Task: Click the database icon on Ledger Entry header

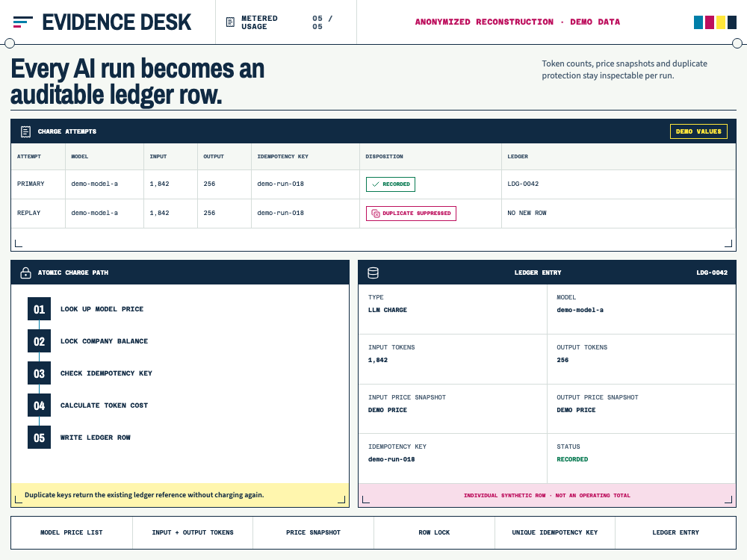Action: pos(373,273)
